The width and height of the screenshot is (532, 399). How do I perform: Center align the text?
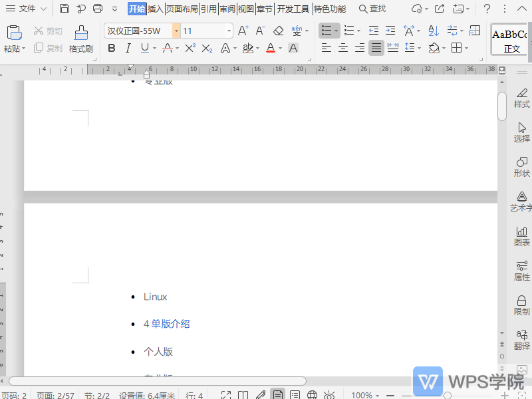[343, 48]
